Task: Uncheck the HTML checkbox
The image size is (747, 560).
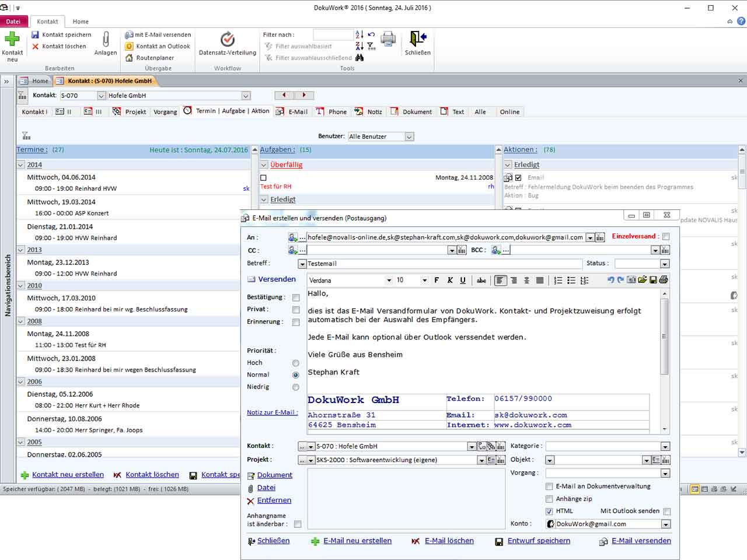Action: coord(549,511)
